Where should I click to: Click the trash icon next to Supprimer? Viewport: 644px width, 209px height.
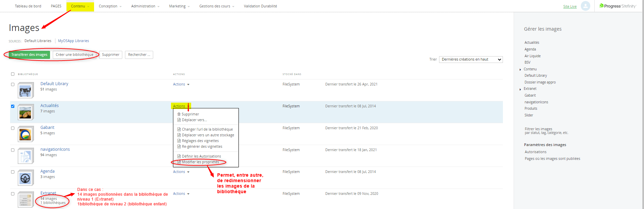point(179,114)
